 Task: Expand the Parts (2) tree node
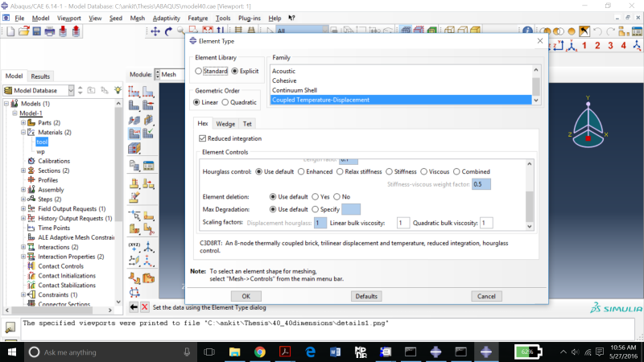(x=23, y=123)
